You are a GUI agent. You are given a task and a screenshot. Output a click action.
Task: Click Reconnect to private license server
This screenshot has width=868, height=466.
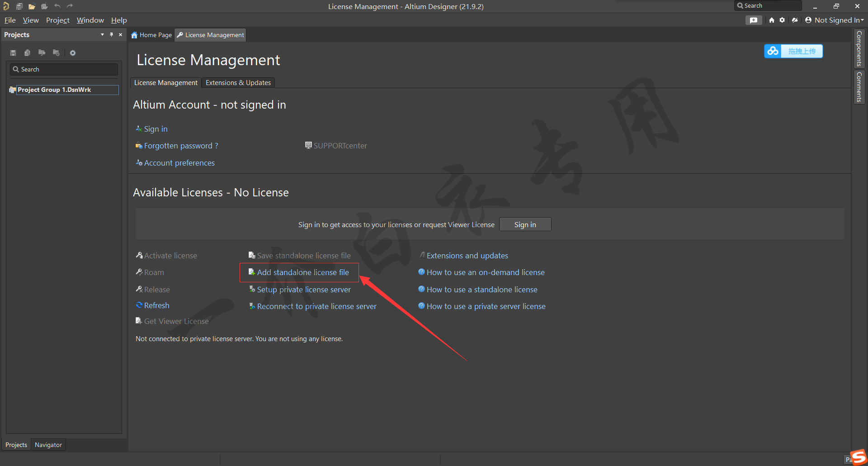pyautogui.click(x=316, y=306)
